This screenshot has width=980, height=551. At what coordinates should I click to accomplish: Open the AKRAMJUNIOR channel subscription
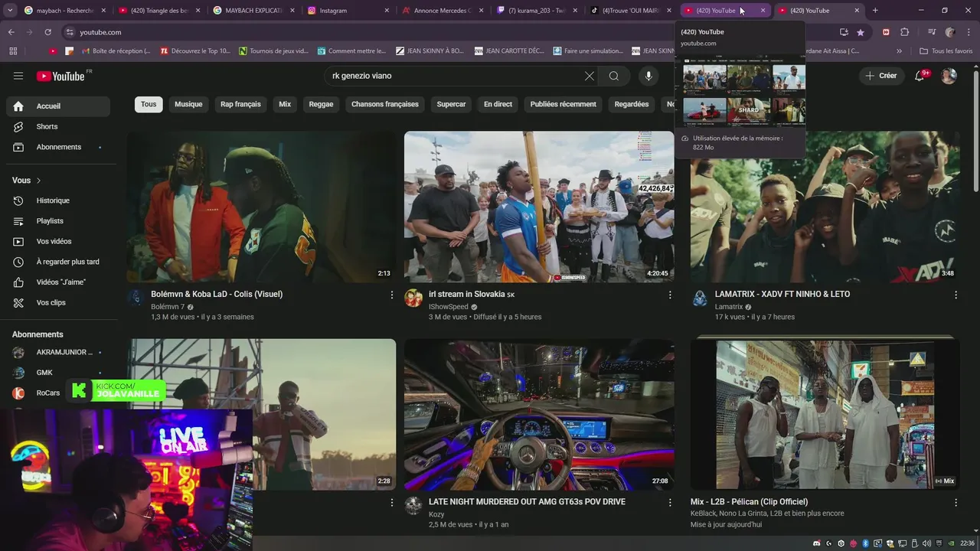click(x=58, y=352)
